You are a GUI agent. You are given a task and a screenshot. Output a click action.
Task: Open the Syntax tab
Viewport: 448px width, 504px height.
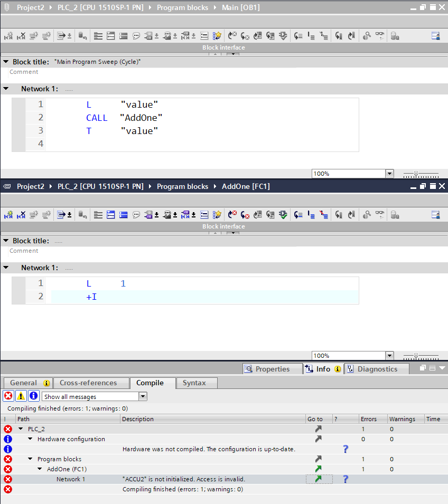click(194, 383)
